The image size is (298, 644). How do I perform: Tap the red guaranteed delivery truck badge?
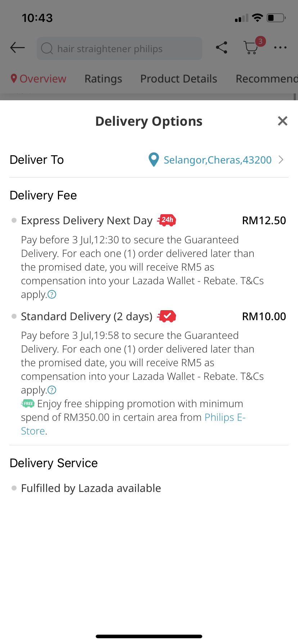tap(167, 316)
